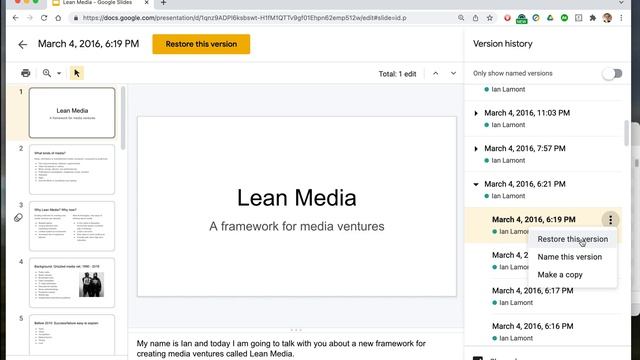Image resolution: width=640 pixels, height=360 pixels.
Task: Click the address bar URL
Action: 244,18
